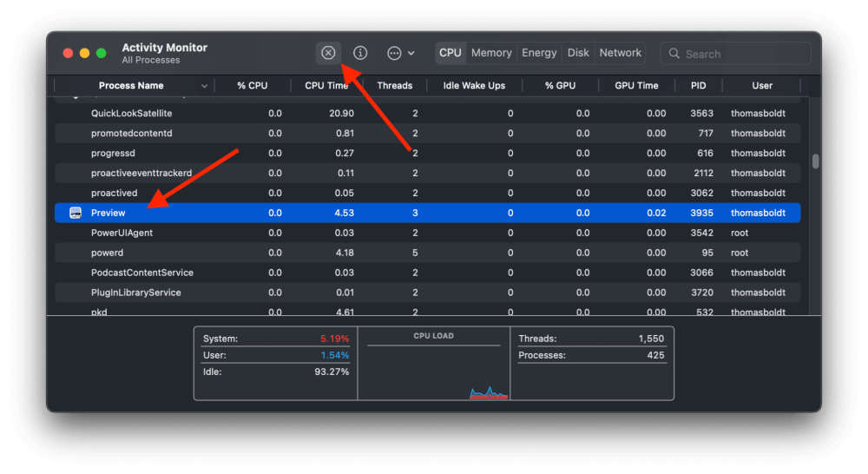
Task: Select the PlugInLibraryService process
Action: click(136, 293)
